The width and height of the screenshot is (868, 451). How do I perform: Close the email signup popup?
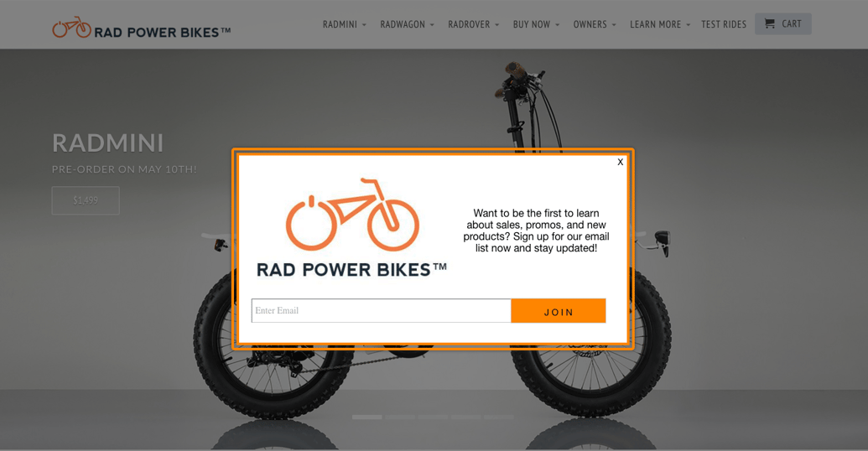pos(620,162)
